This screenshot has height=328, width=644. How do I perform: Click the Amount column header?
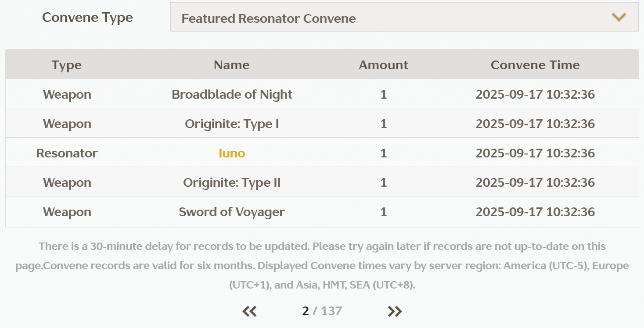[383, 65]
